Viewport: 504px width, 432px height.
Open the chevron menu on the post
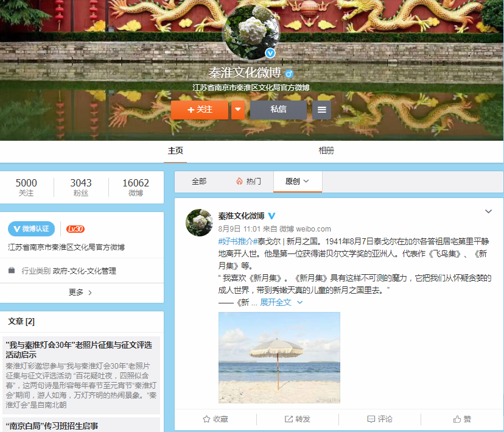[488, 211]
